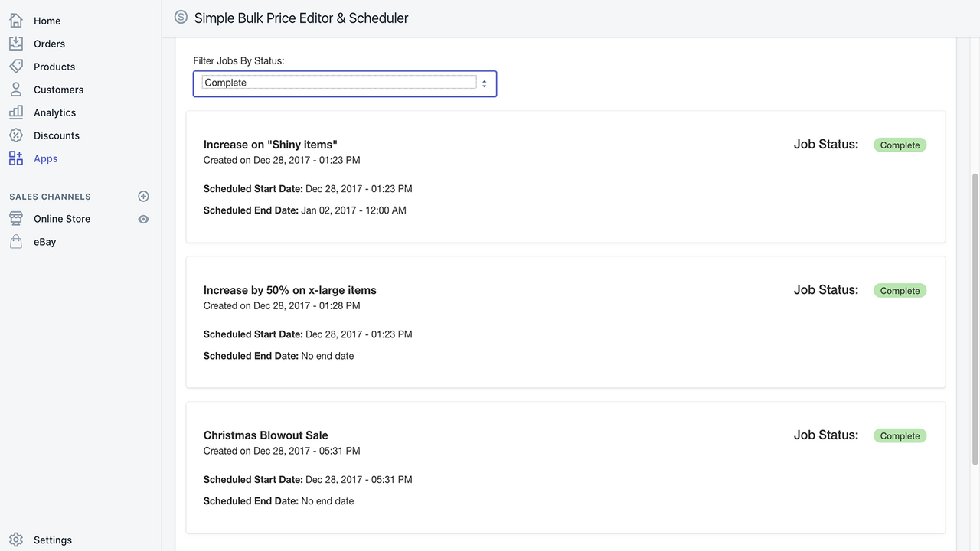
Task: Open Products section
Action: (54, 67)
